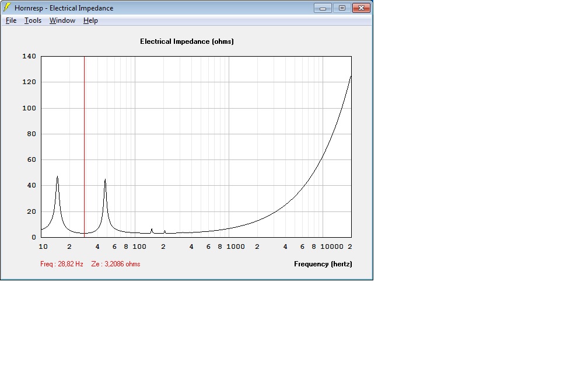Click the red frequency cursor line
Viewport: 588px width, 368px height.
85,147
